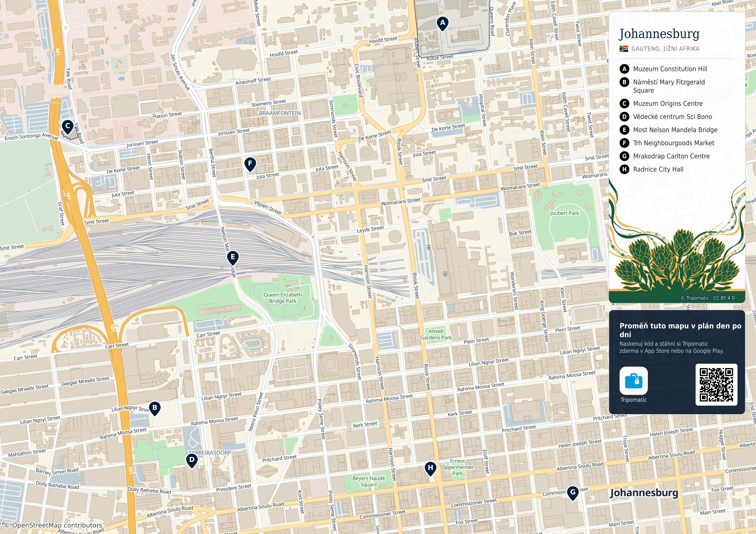Open legend entry Most Nelson Mandela Bridge
Viewport: 756px width, 534px height.
pyautogui.click(x=675, y=130)
